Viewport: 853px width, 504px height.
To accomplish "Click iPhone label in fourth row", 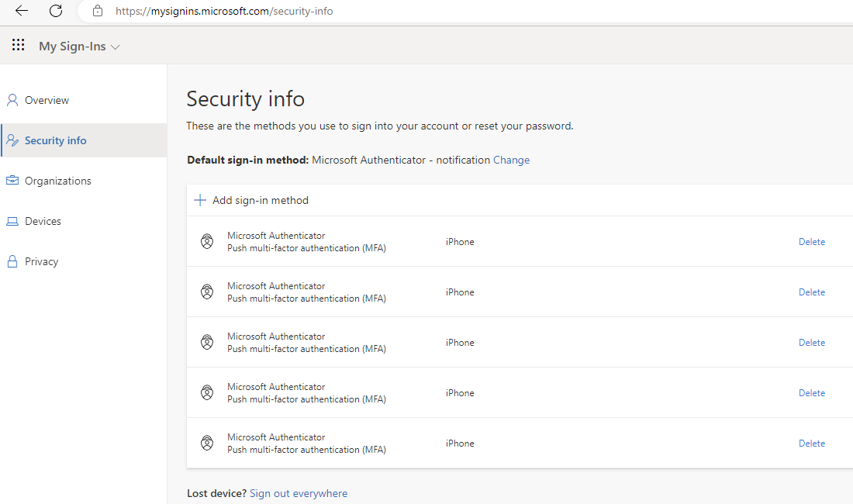I will (x=460, y=393).
